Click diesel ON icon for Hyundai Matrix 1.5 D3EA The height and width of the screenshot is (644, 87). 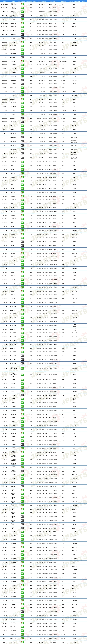coord(22,486)
